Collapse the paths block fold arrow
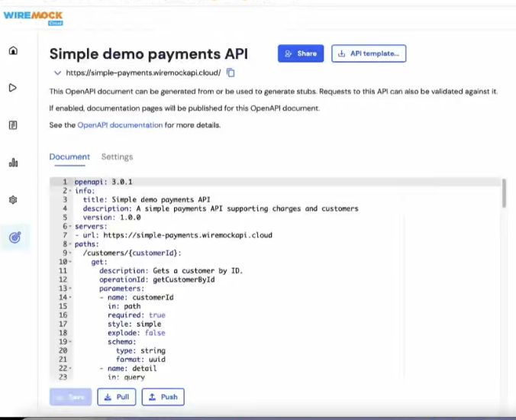 click(x=70, y=244)
